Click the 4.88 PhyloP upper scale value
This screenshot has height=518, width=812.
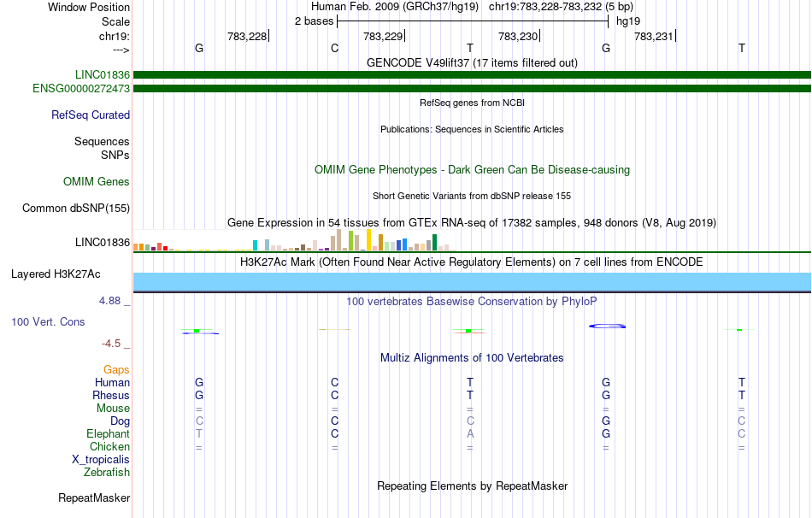pyautogui.click(x=110, y=301)
